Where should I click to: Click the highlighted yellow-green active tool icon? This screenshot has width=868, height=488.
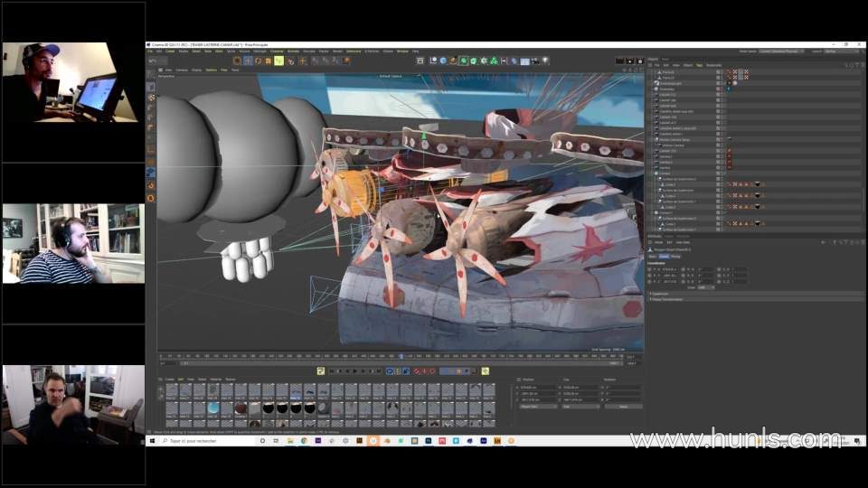coord(278,61)
